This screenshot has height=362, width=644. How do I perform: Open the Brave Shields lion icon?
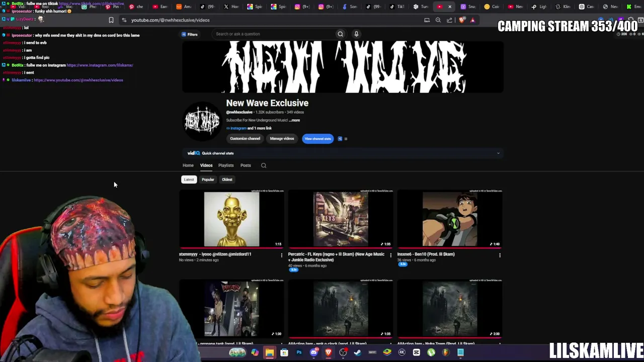click(x=462, y=20)
